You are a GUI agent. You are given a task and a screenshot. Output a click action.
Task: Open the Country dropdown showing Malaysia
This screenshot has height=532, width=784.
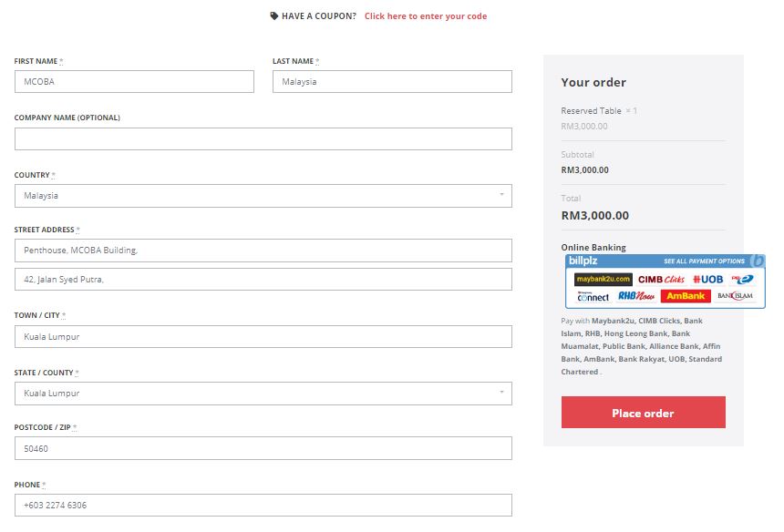point(263,196)
